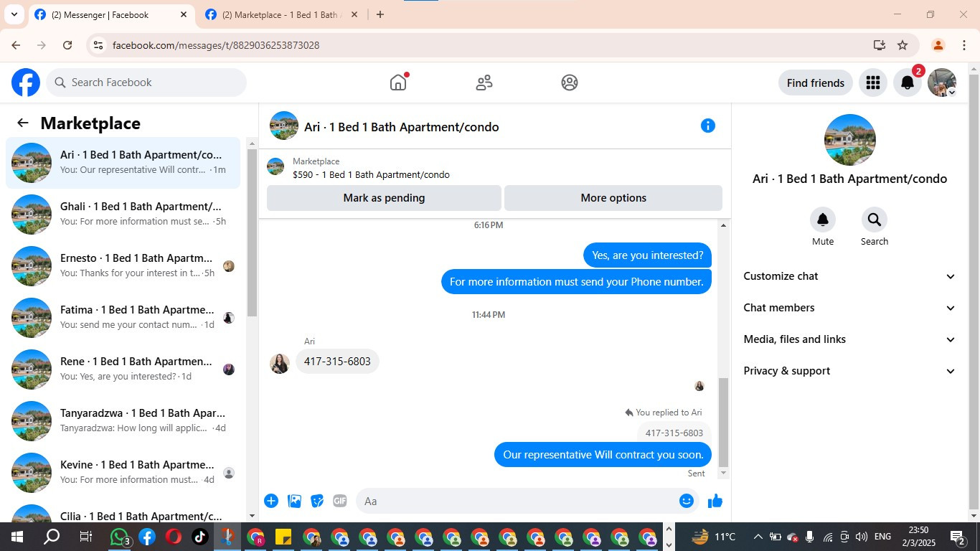Switch to the Marketplace - 1 Bed 1 Bath tab
The image size is (980, 551).
[x=282, y=15]
